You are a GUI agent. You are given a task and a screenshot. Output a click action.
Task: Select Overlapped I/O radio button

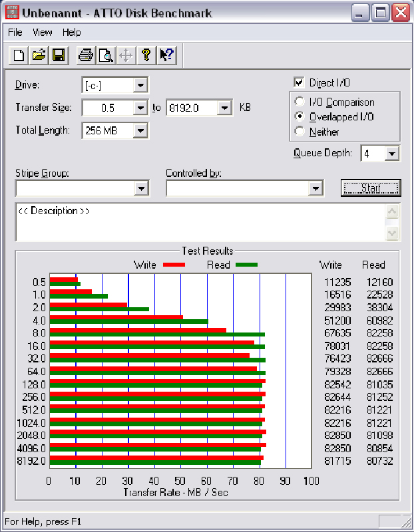point(300,117)
